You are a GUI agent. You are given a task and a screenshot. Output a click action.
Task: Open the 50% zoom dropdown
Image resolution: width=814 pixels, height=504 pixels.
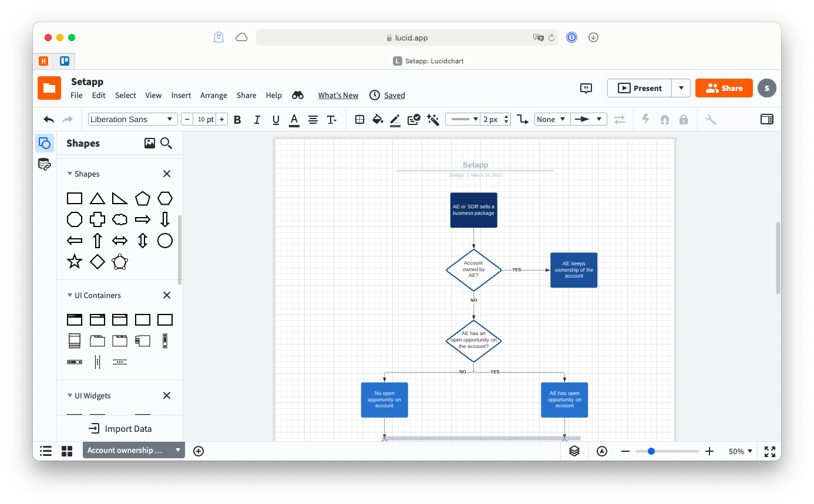[741, 451]
